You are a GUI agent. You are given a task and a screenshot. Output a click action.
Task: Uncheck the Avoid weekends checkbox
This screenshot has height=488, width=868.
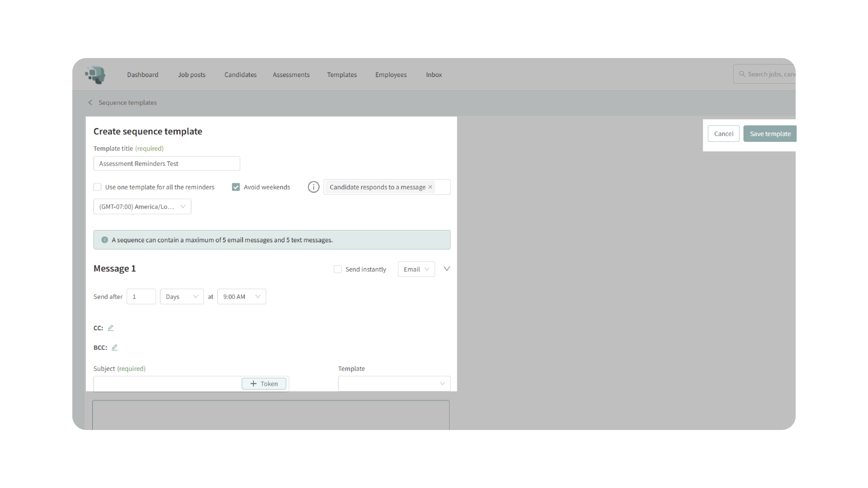(x=236, y=187)
